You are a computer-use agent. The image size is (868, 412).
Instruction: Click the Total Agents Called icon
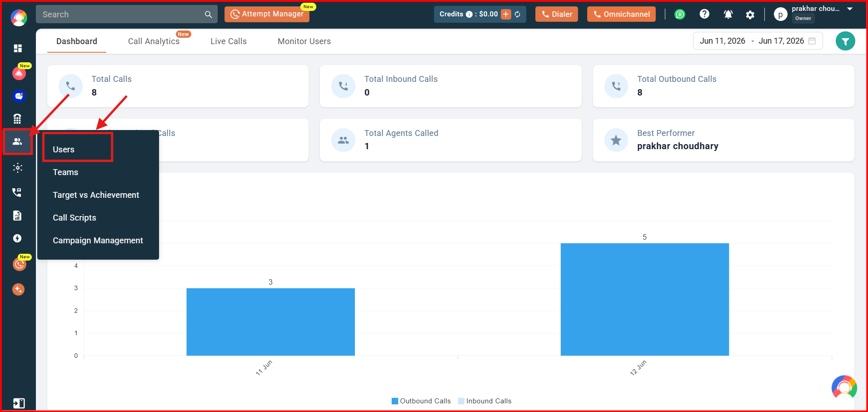point(343,140)
